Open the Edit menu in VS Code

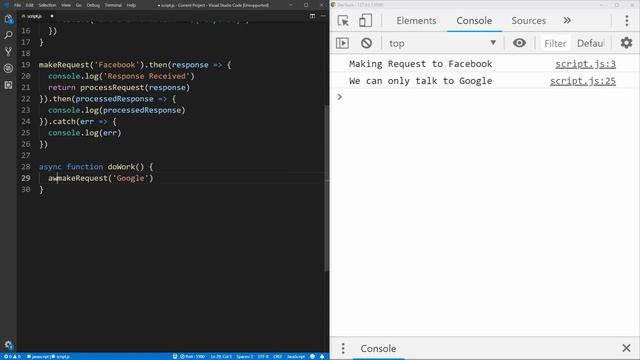tap(30, 5)
